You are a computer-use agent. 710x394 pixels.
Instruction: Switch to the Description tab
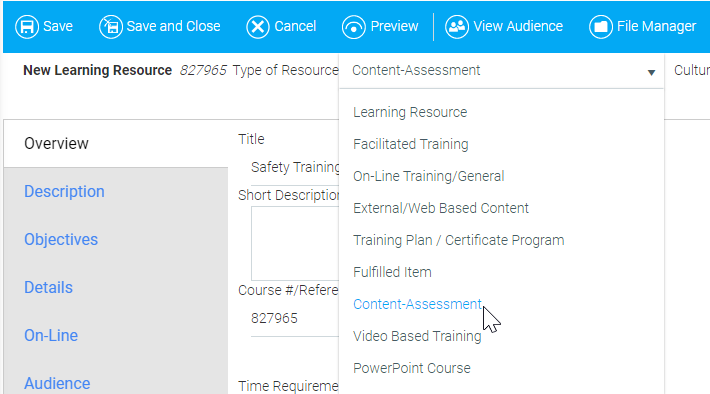[64, 192]
